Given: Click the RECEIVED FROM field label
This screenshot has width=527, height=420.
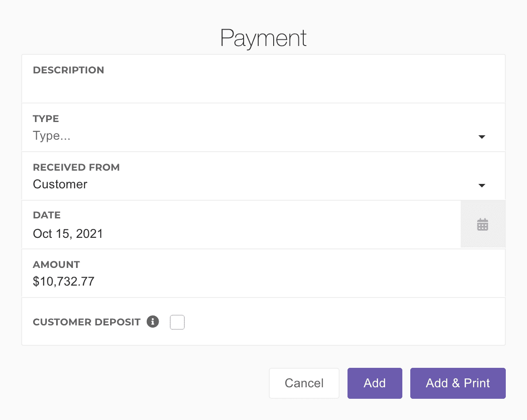Looking at the screenshot, I should click(x=76, y=167).
